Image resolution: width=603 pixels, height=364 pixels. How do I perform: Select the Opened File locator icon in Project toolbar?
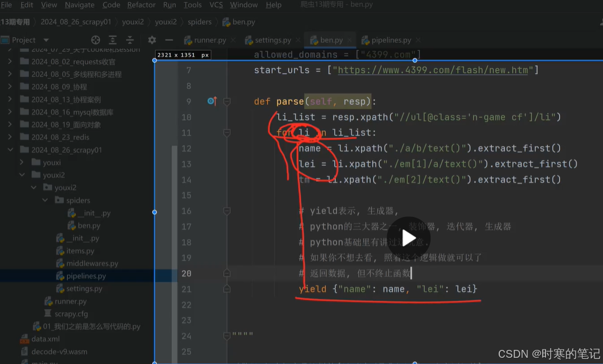click(x=95, y=39)
